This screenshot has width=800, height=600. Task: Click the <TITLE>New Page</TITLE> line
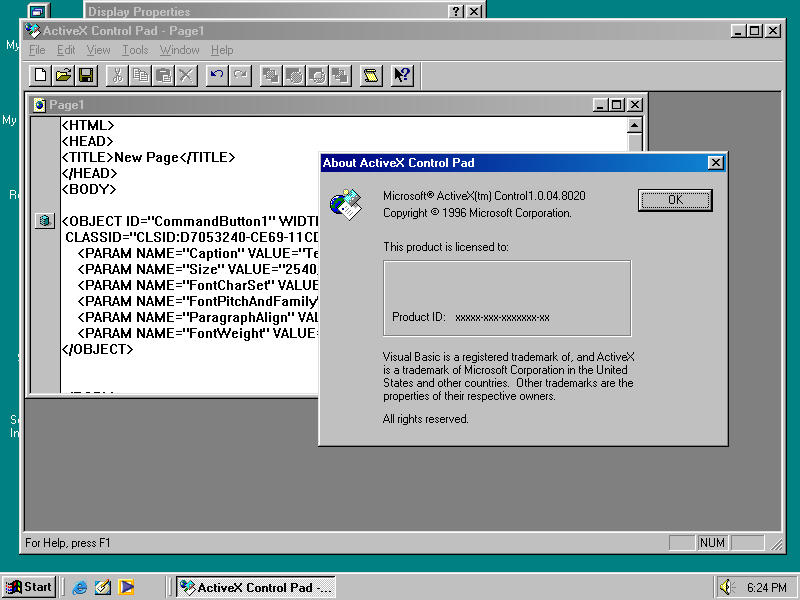pyautogui.click(x=148, y=157)
